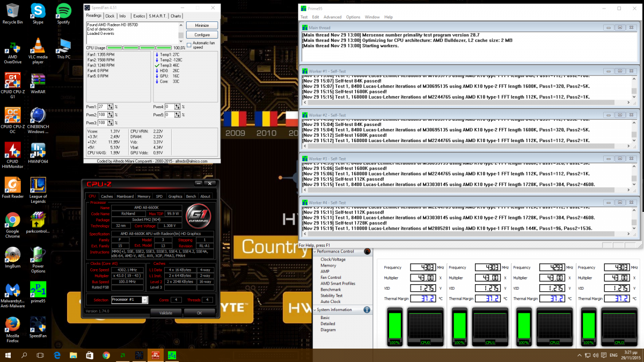The image size is (644, 362).
Task: Adjust the Pwm5 spinner in SpeedFan
Action: tap(179, 115)
